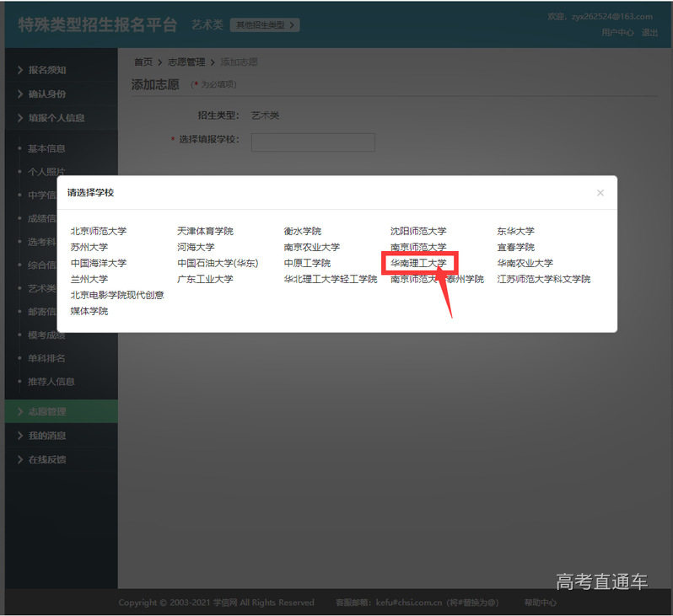Expand 报名须知 sidebar section
The height and width of the screenshot is (616, 673).
[47, 70]
